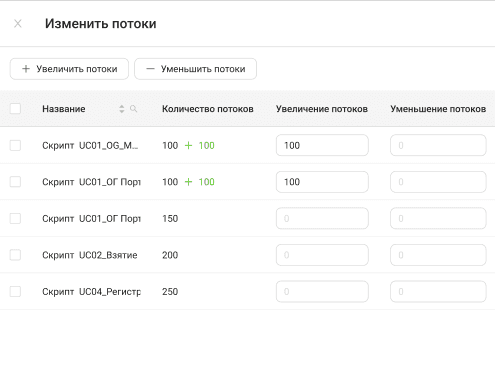Screen dimensions: 495x378
Task: Check the checkbox of the 150-thread row
Action: tap(15, 218)
